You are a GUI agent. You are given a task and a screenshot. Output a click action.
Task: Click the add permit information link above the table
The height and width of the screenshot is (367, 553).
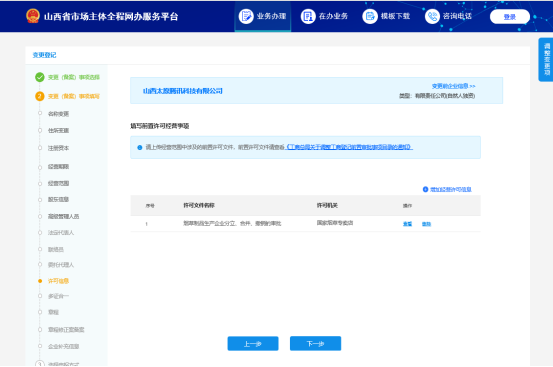[451, 189]
